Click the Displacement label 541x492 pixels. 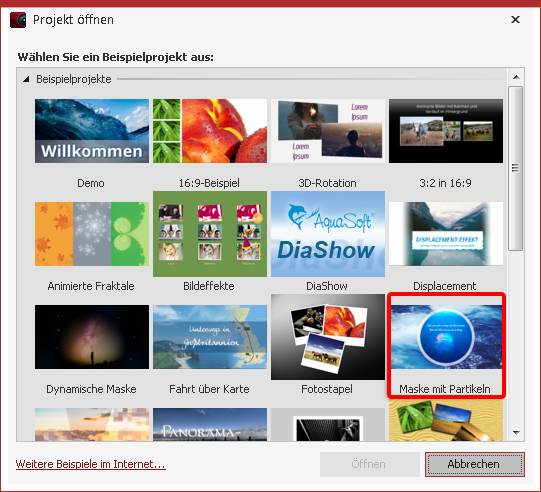[445, 286]
